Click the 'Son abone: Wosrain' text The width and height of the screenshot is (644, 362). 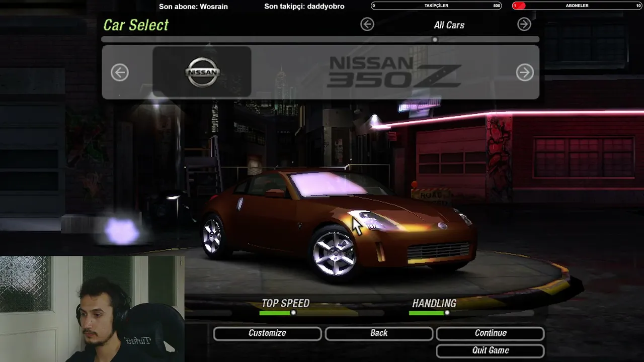pyautogui.click(x=193, y=7)
